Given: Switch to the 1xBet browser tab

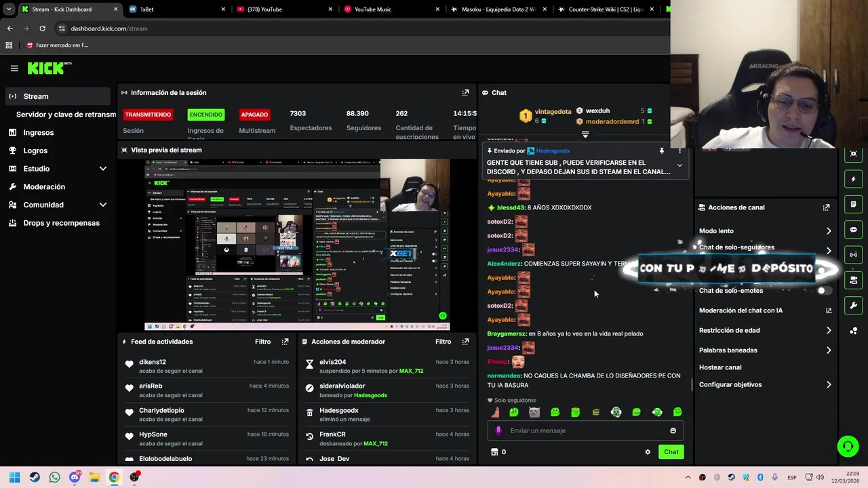Looking at the screenshot, I should [176, 9].
